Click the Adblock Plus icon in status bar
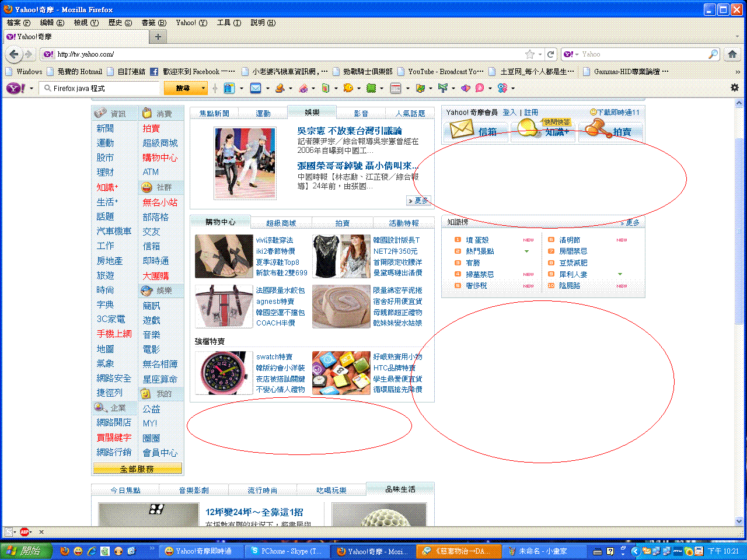This screenshot has width=747, height=560. pos(25,532)
